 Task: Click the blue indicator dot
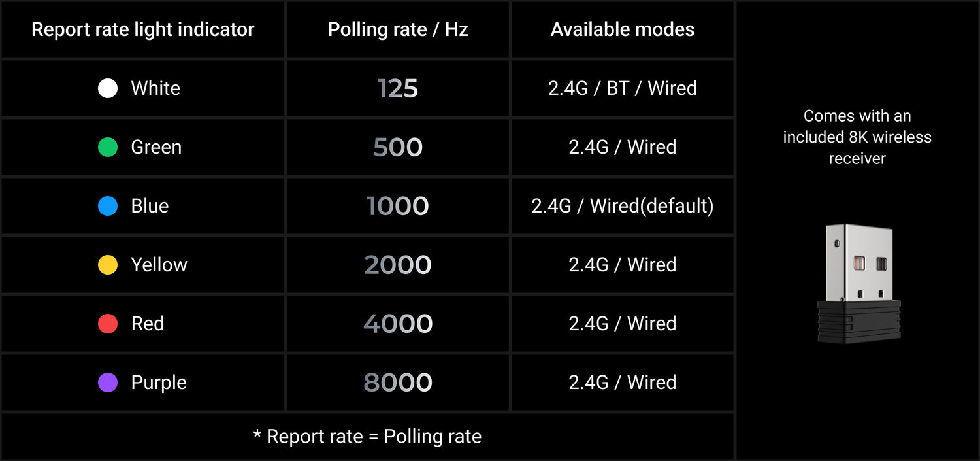click(108, 206)
